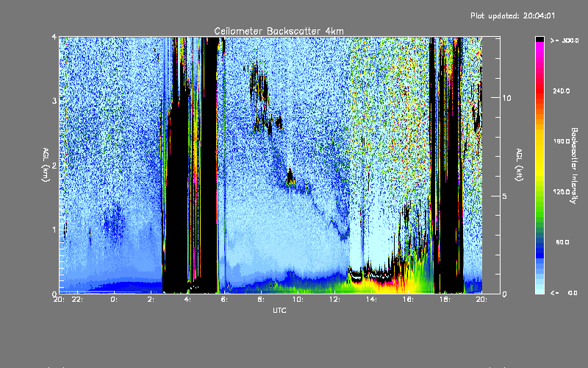588x368 pixels.
Task: Click the "120.0" colorbar label
Action: tap(562, 192)
